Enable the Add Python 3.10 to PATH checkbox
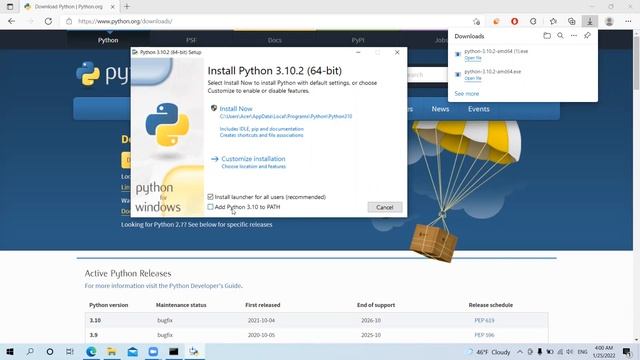 tap(210, 207)
